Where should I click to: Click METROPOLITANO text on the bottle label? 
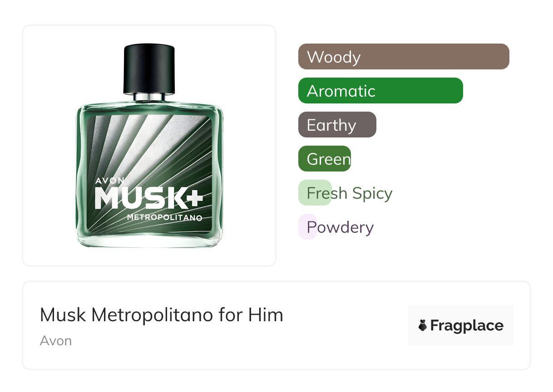[x=164, y=218]
